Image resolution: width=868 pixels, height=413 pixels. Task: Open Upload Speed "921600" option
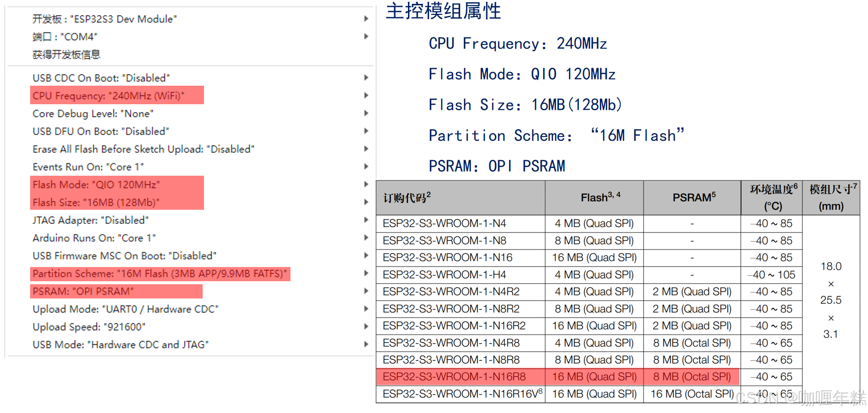[189, 327]
